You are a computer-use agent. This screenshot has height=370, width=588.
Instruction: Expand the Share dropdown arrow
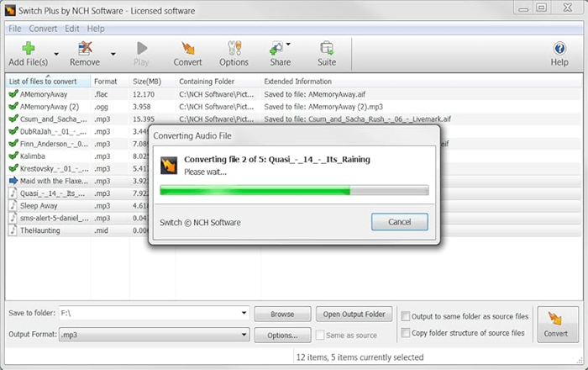pos(288,45)
